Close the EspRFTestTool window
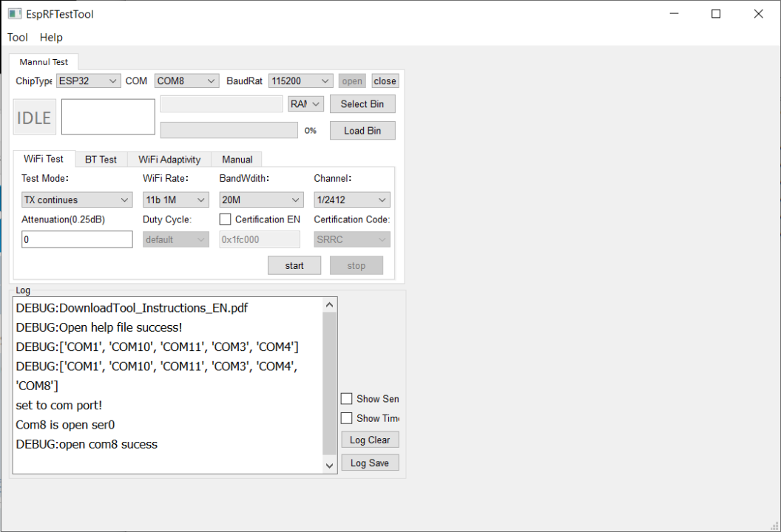Viewport: 781px width, 532px height. (758, 14)
